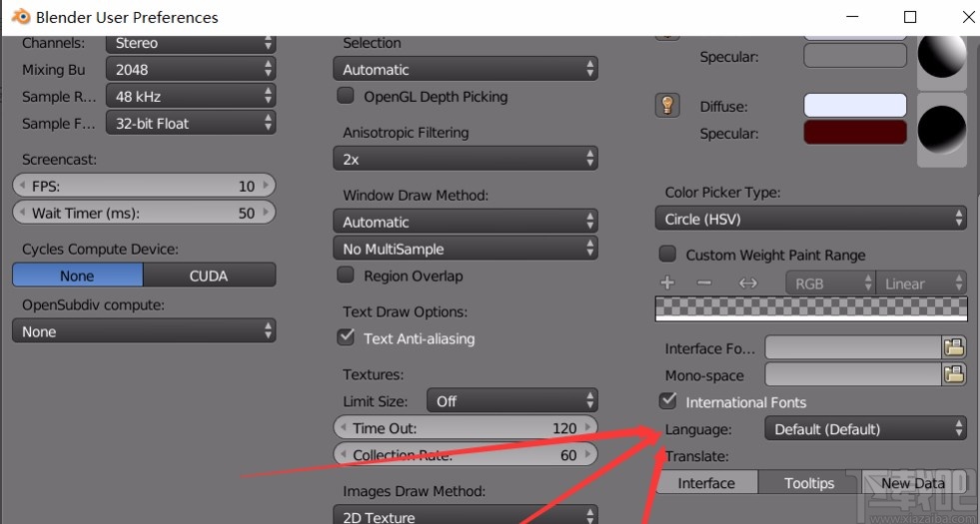Uncheck Text Anti-aliasing
This screenshot has height=524, width=980.
(x=345, y=337)
